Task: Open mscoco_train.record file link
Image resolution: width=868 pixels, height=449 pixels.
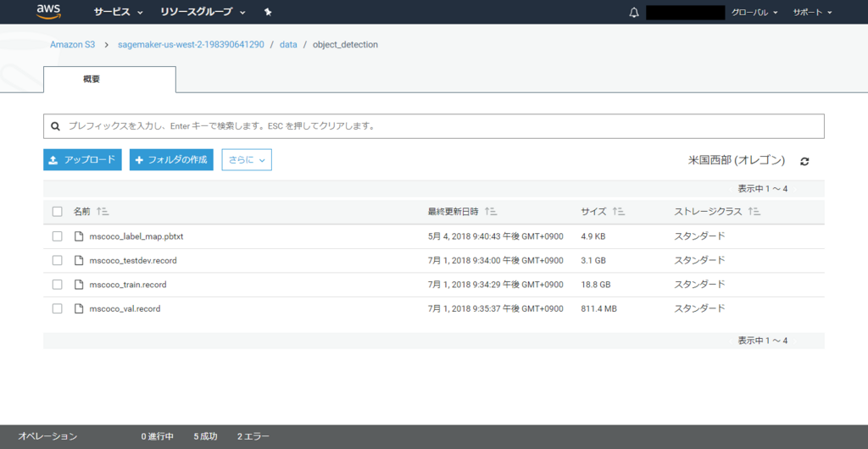Action: 128,285
